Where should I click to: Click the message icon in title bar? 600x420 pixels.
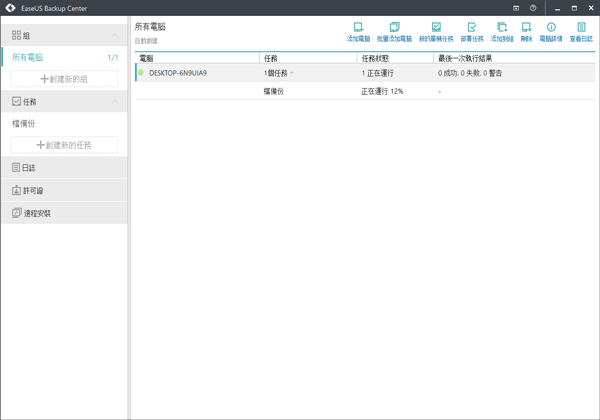pyautogui.click(x=516, y=8)
